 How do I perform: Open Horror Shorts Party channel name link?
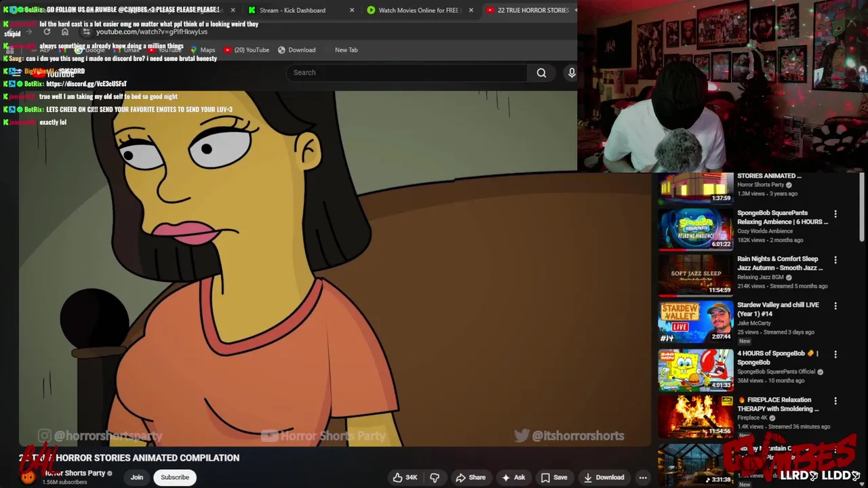coord(75,473)
